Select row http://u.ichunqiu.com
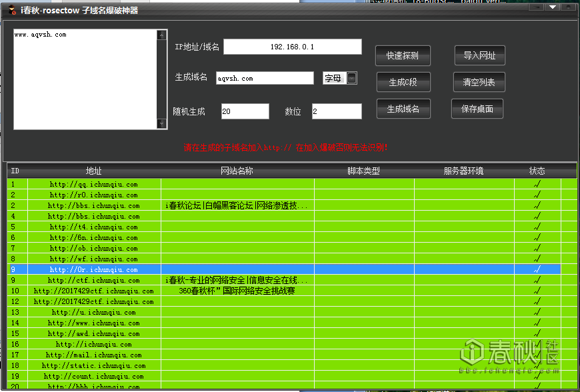580x392 pixels. (x=284, y=312)
